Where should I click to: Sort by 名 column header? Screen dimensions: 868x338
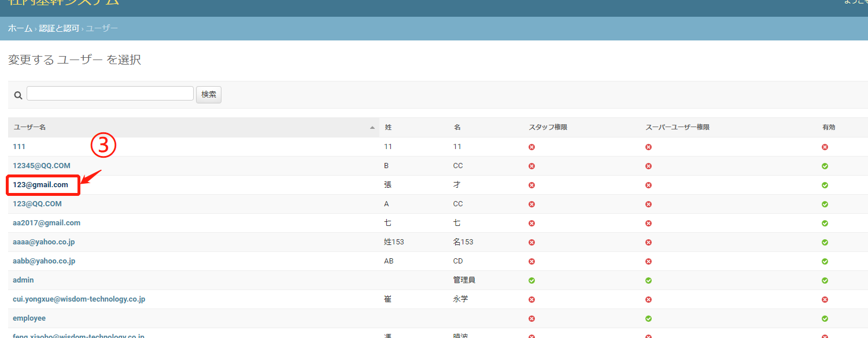coord(457,127)
